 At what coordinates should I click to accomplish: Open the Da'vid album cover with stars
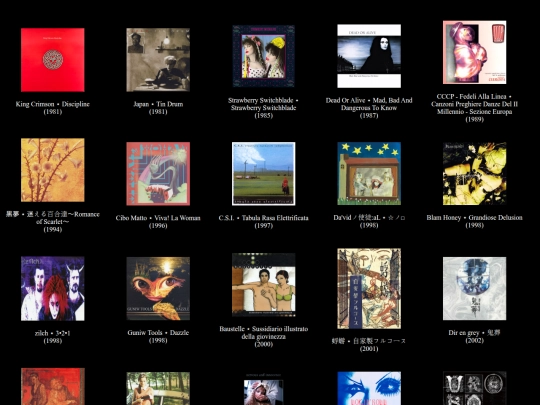(x=369, y=174)
